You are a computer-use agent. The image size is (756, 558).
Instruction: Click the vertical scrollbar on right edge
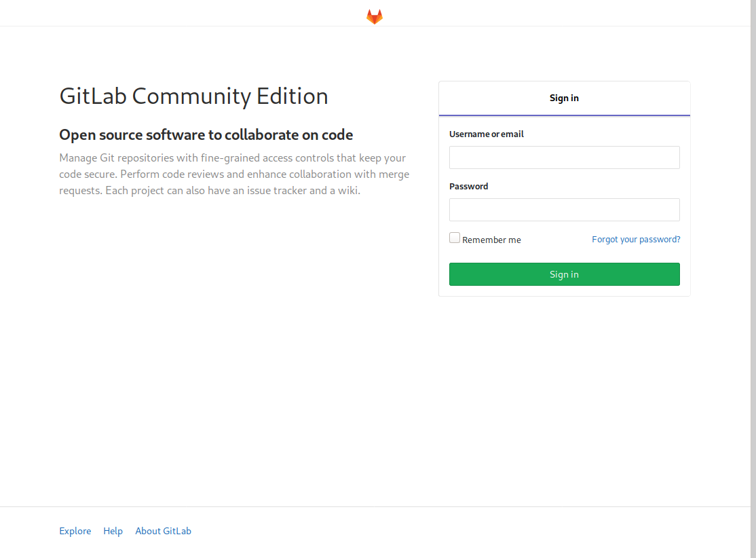pyautogui.click(x=753, y=272)
